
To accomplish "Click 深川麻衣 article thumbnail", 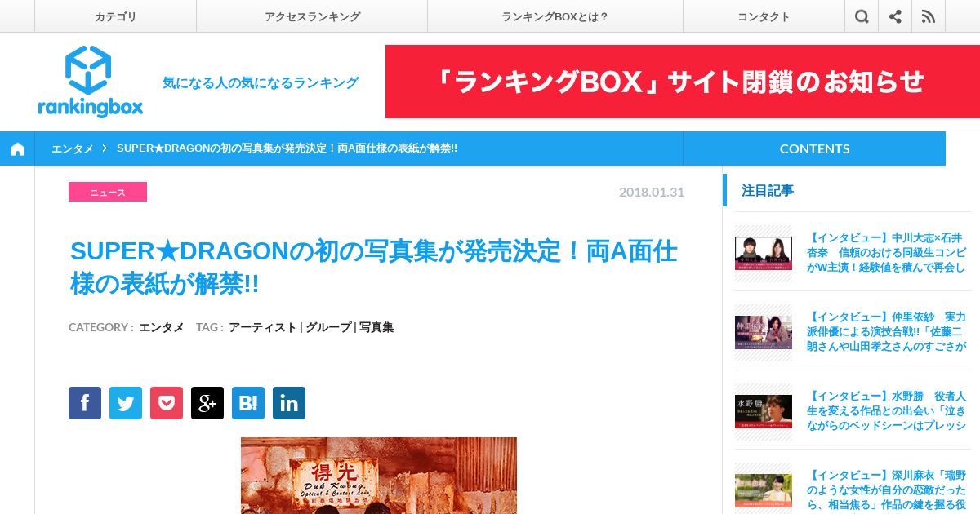I will pos(764,490).
